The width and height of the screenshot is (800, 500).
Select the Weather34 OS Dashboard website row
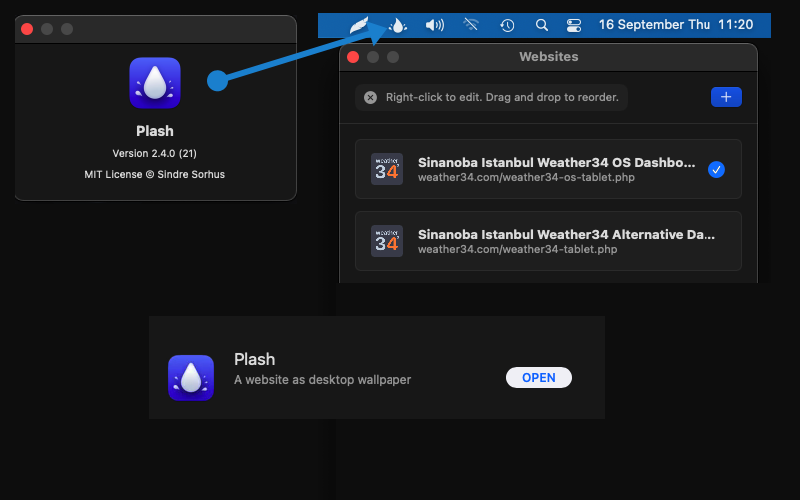coord(548,169)
